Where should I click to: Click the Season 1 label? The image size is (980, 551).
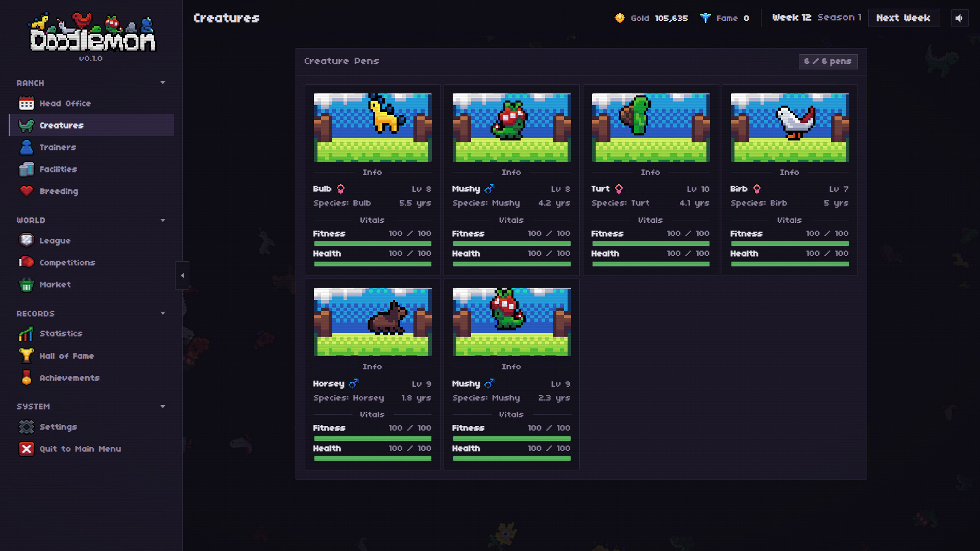(x=839, y=17)
